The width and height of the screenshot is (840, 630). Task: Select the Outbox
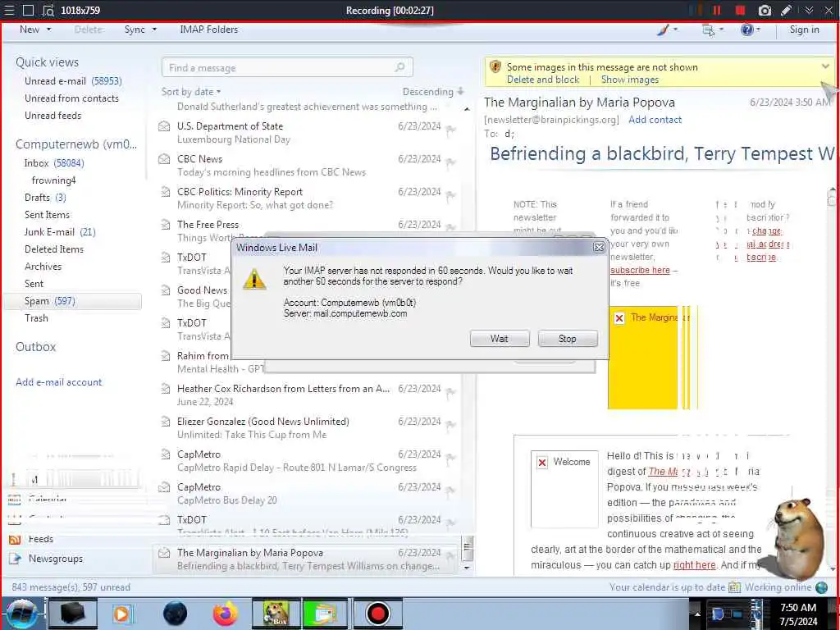point(36,347)
